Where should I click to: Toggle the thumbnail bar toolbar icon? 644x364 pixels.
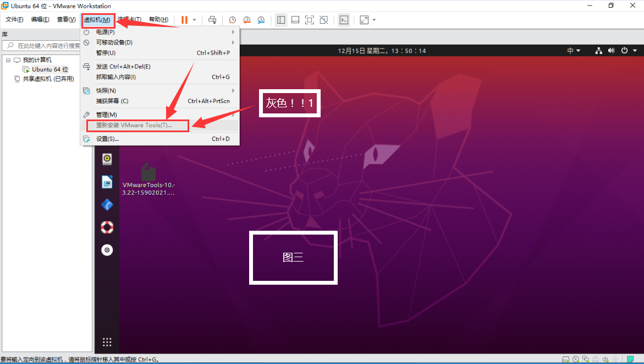point(295,20)
